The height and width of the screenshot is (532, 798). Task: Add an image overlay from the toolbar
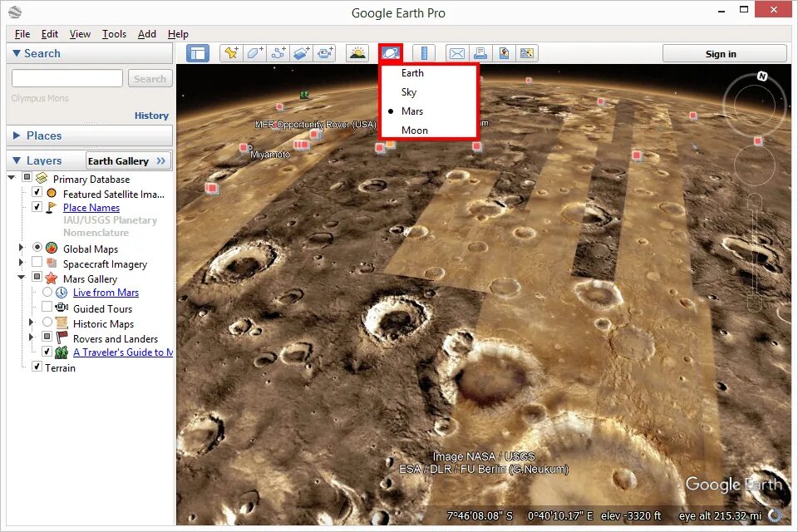301,53
